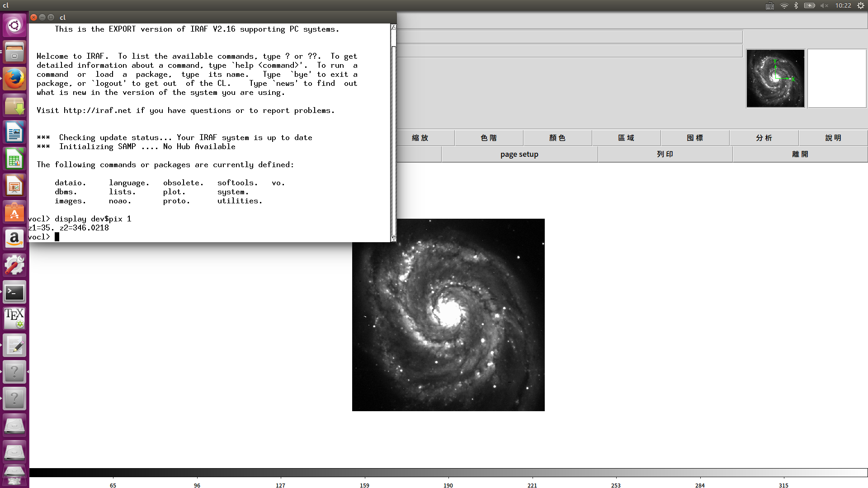Image resolution: width=868 pixels, height=488 pixels.
Task: Open the Ubuntu Software Center icon
Action: coord(14,212)
